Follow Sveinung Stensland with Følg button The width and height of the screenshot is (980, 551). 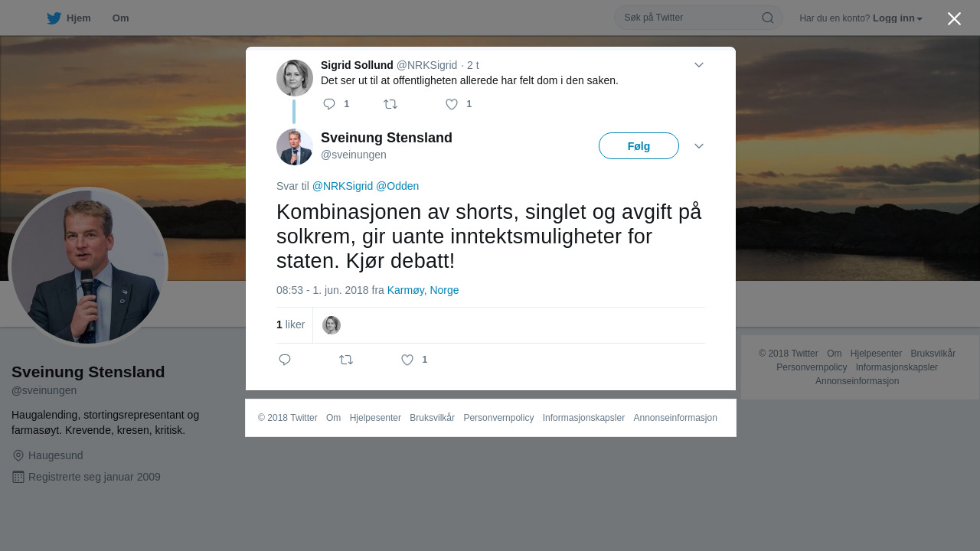point(639,146)
